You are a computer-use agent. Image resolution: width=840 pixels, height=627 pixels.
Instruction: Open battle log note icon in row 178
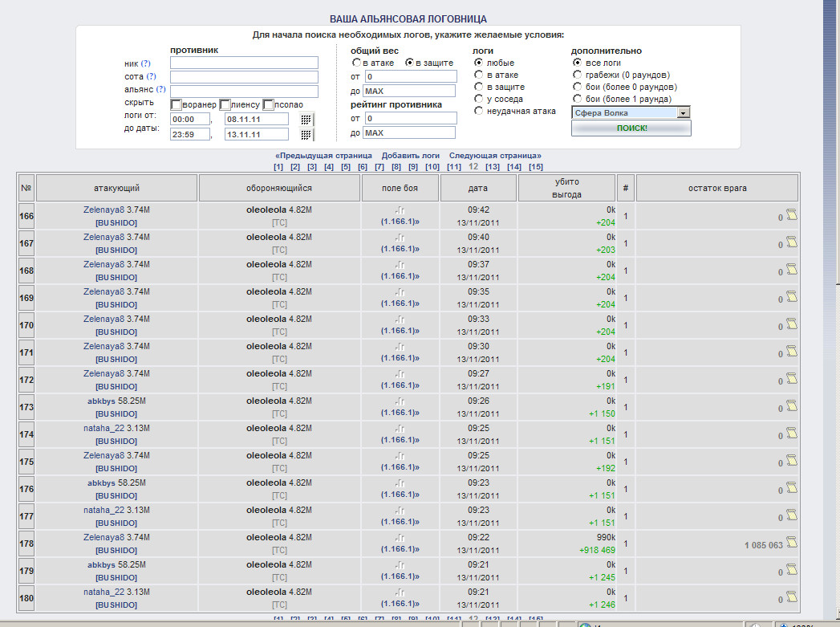pyautogui.click(x=791, y=543)
